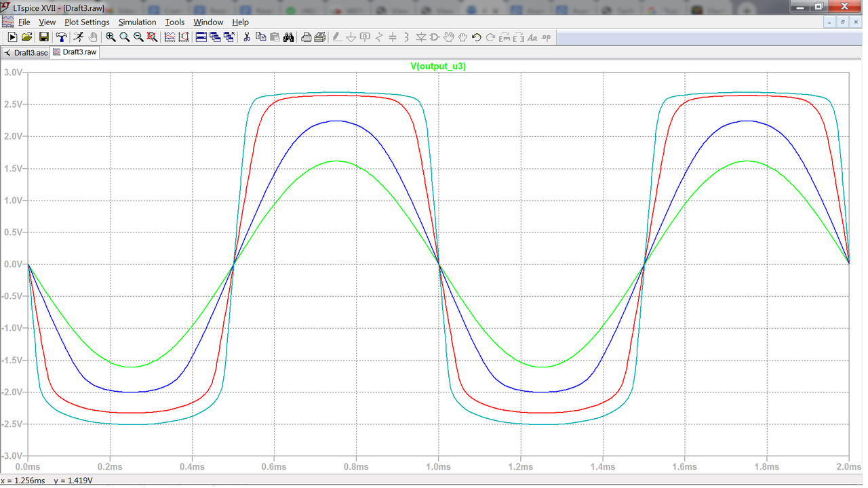
Task: Open the Simulation menu
Action: pos(137,22)
